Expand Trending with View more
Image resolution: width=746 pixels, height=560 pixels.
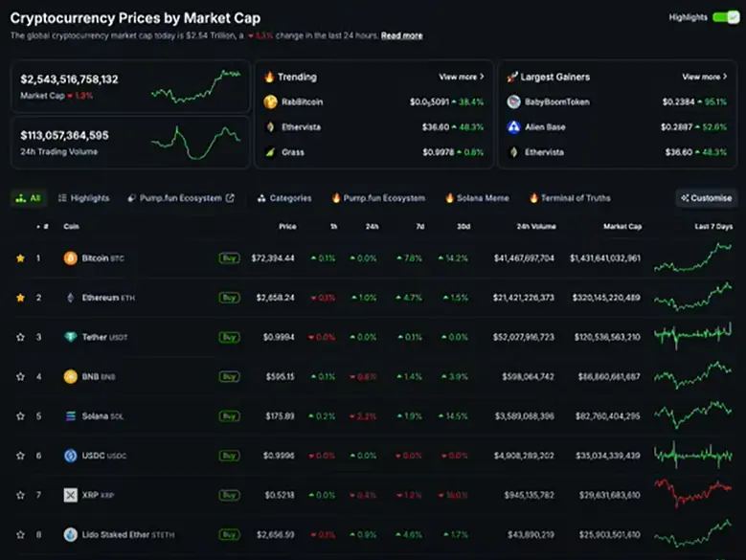click(461, 77)
